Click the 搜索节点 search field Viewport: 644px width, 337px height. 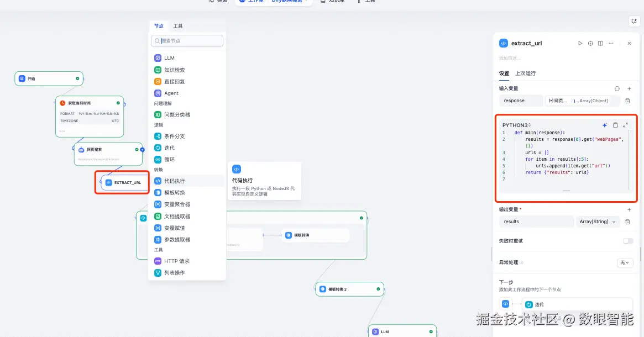(187, 41)
